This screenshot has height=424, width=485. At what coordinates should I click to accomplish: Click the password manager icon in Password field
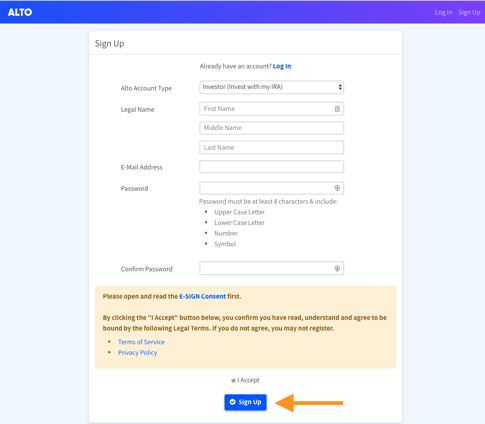pyautogui.click(x=337, y=188)
